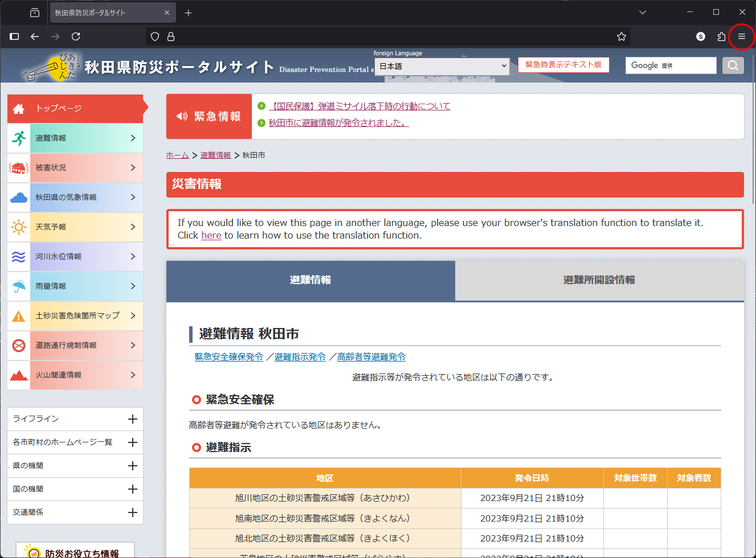Click the site security padlock icon
The image size is (756, 558).
(170, 36)
